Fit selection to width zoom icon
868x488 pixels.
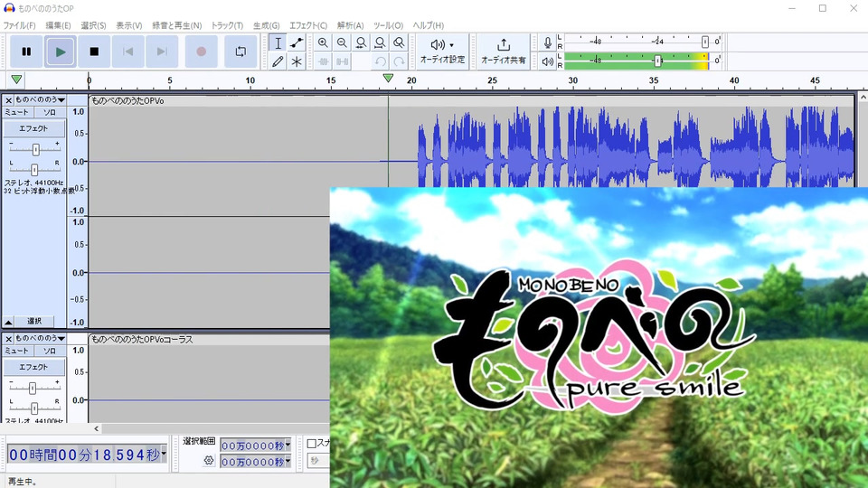click(361, 42)
